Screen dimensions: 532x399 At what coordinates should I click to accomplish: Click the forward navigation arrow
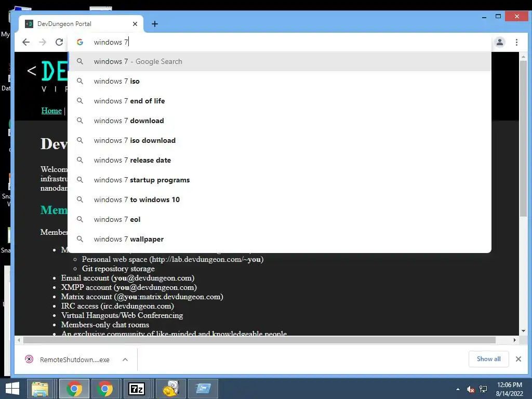coord(43,42)
